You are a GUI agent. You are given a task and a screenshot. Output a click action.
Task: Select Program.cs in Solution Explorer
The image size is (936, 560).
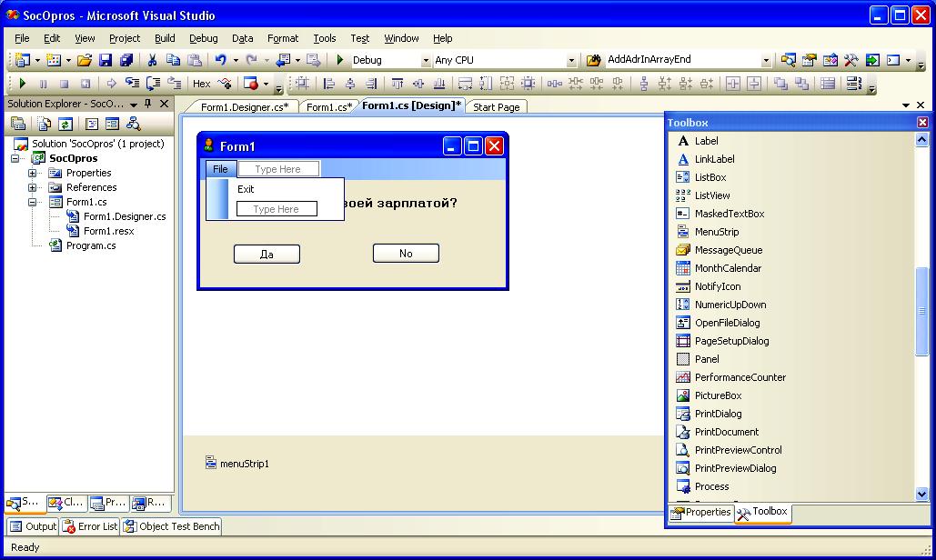click(83, 245)
